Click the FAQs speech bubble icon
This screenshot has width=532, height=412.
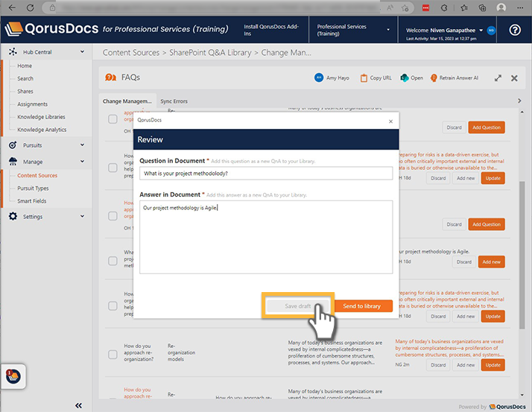(x=110, y=77)
